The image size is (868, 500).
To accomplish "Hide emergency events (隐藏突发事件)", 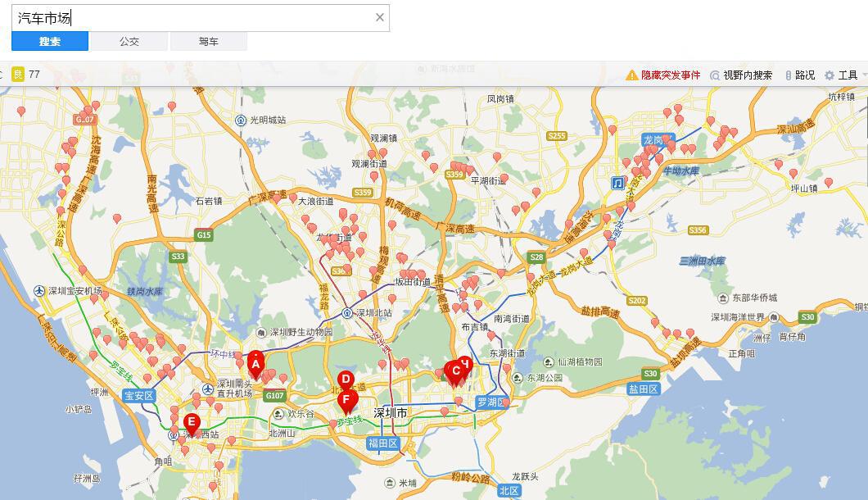I will click(663, 75).
